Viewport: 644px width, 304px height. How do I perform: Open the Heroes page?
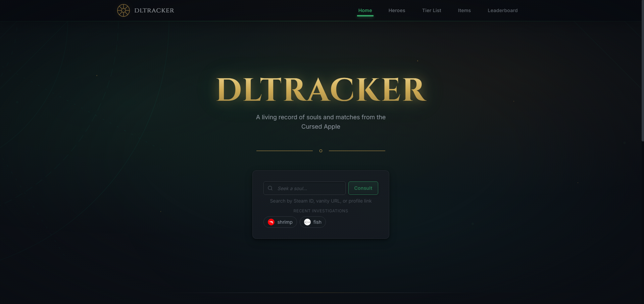click(x=397, y=10)
